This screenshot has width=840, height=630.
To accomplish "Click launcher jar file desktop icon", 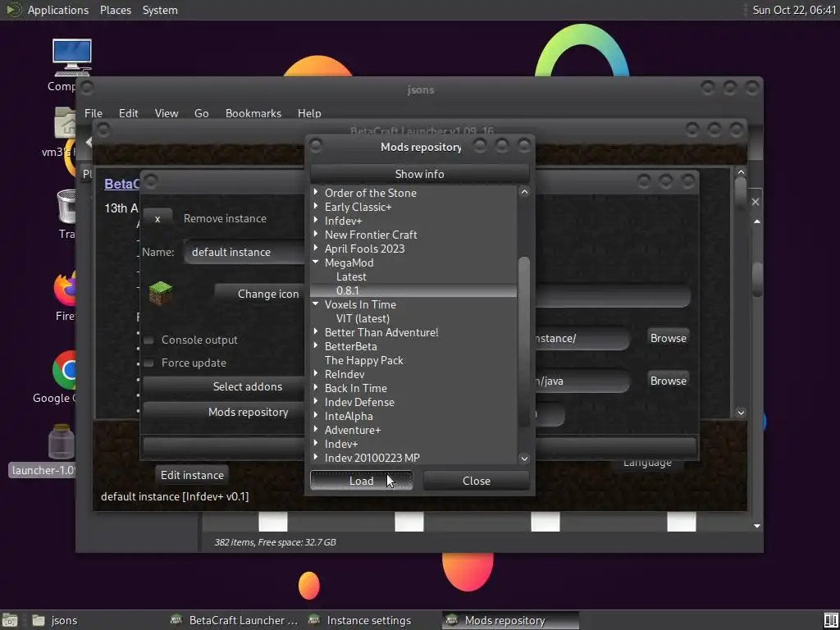I will tap(61, 441).
